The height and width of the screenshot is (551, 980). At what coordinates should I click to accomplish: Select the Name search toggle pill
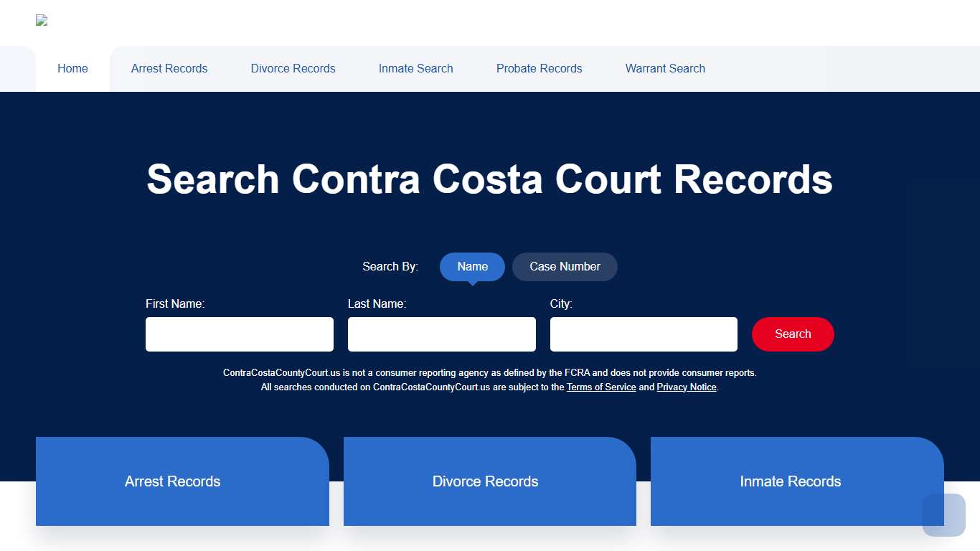pyautogui.click(x=472, y=266)
